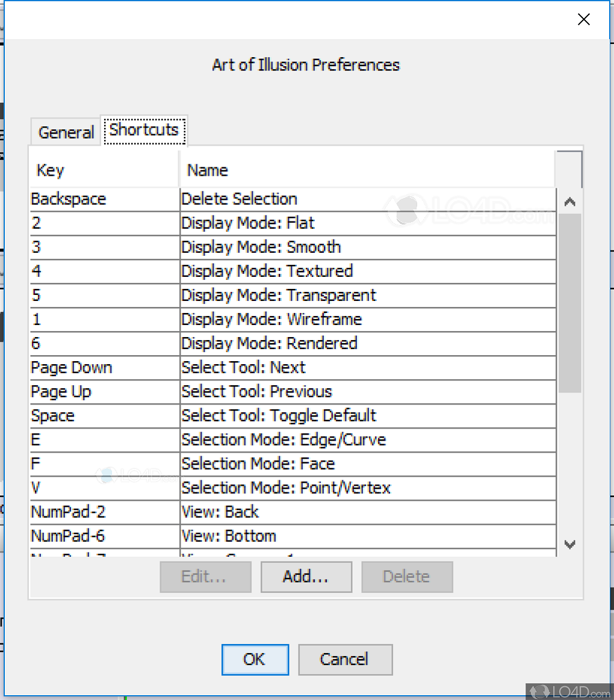Sort by the Key column header
The height and width of the screenshot is (700, 614).
point(104,170)
